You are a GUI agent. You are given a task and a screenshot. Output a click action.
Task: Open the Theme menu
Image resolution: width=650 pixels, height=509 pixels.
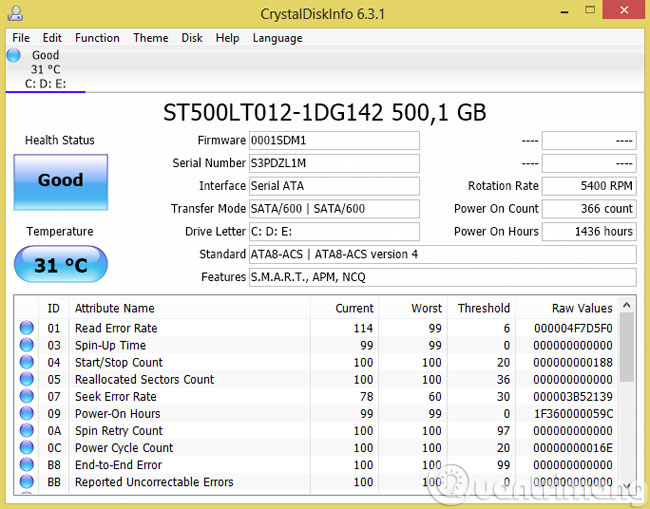click(150, 38)
